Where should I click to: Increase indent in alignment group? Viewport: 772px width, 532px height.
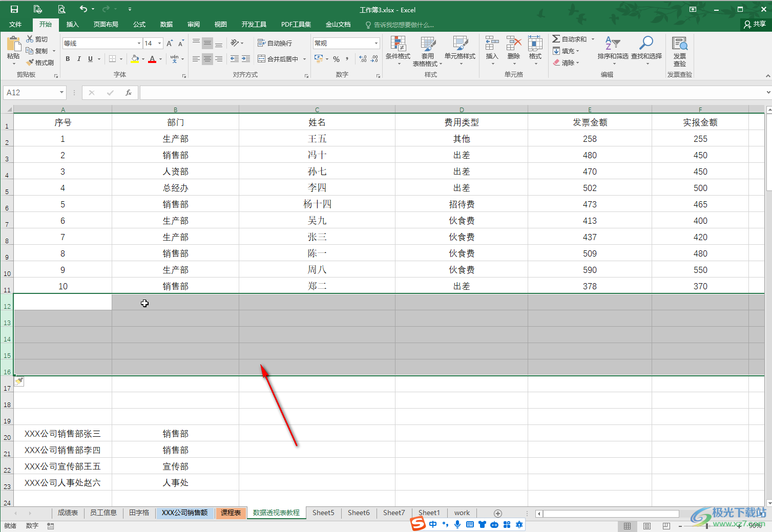coord(246,59)
